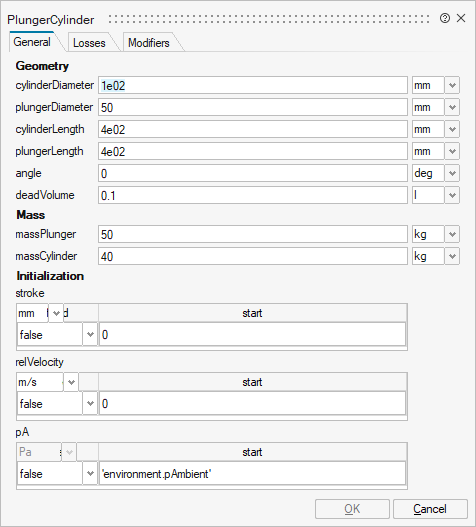Viewport: 476px width, 527px height.
Task: Click the pA start value field
Action: 252,474
